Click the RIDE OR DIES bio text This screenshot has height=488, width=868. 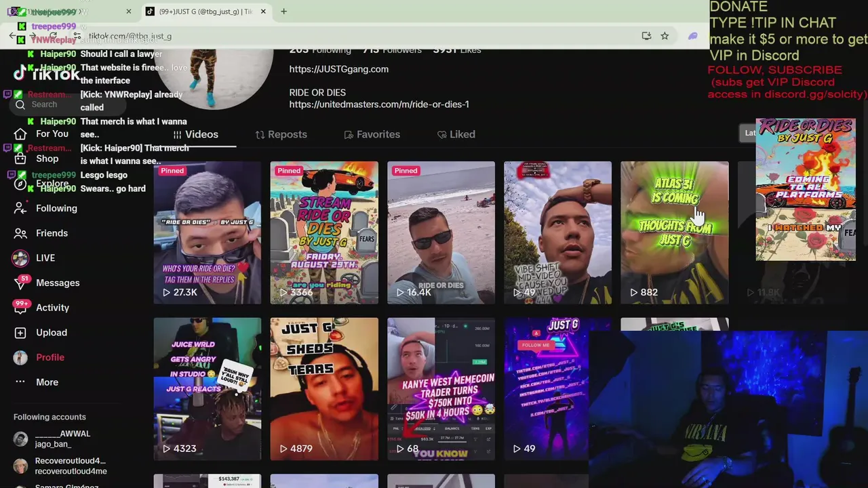click(x=317, y=92)
